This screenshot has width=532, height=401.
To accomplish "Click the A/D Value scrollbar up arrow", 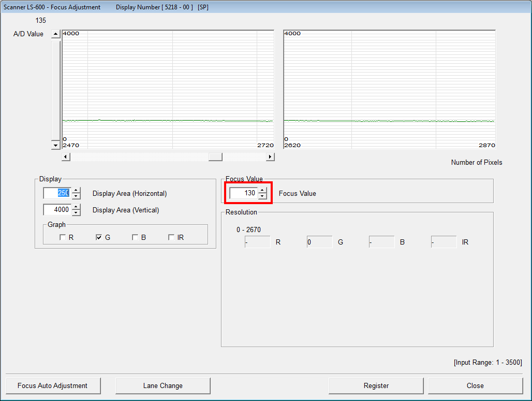I will (56, 34).
